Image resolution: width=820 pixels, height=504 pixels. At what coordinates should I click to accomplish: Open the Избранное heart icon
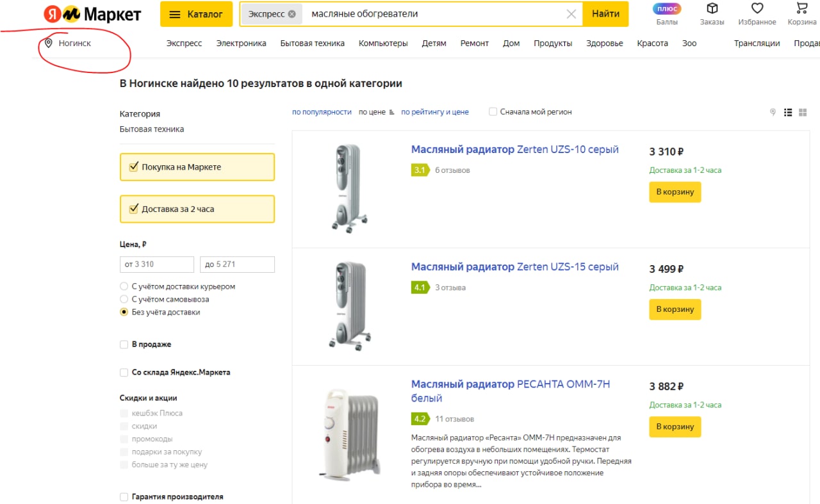[757, 8]
